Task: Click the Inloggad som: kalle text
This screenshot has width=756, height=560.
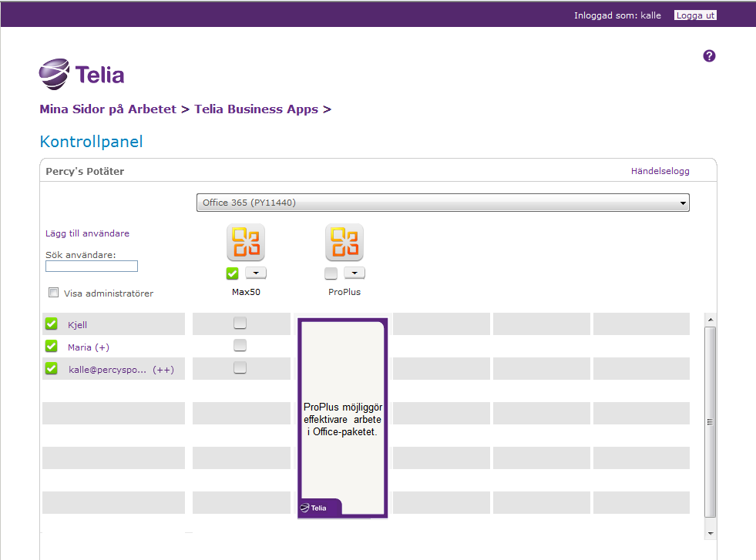Action: (617, 15)
